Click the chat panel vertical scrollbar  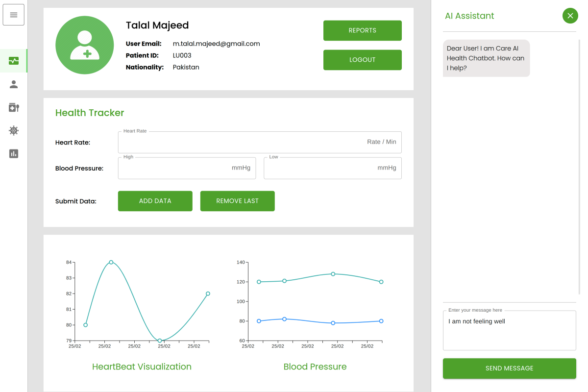pyautogui.click(x=579, y=167)
